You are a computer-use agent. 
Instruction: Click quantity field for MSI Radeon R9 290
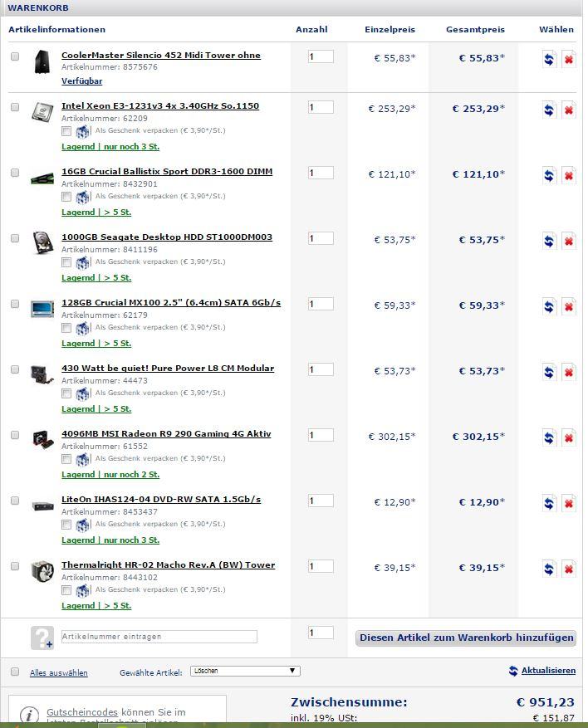tap(321, 435)
